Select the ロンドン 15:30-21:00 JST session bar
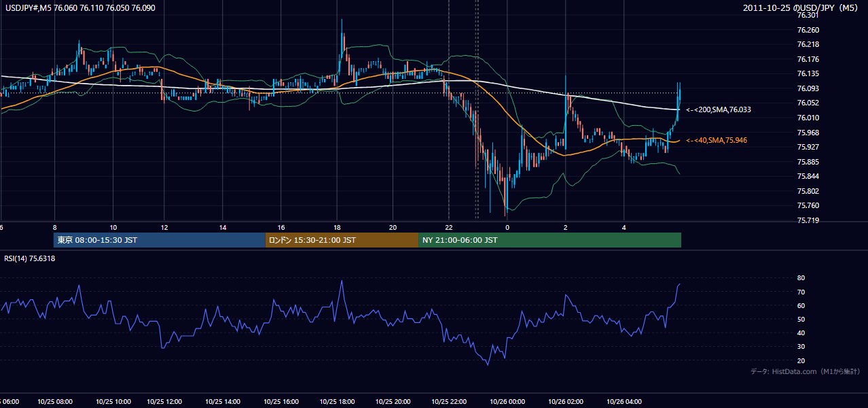Viewport: 868px width, 408px height. (342, 240)
